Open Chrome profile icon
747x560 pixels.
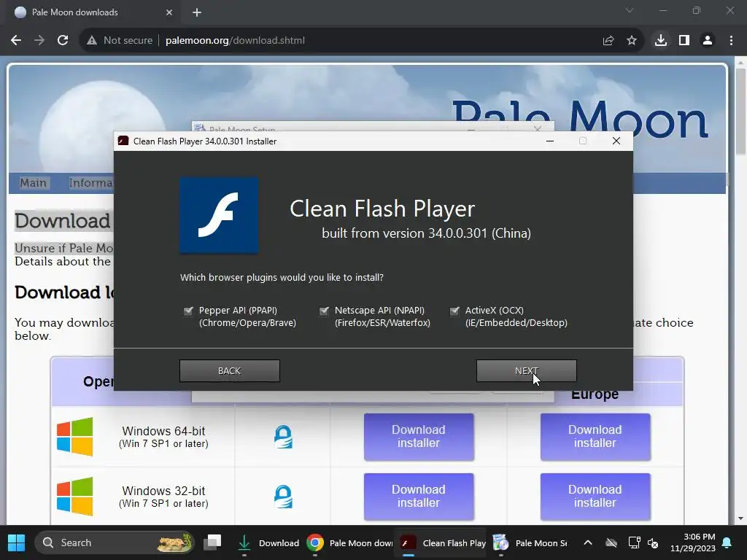pos(708,41)
